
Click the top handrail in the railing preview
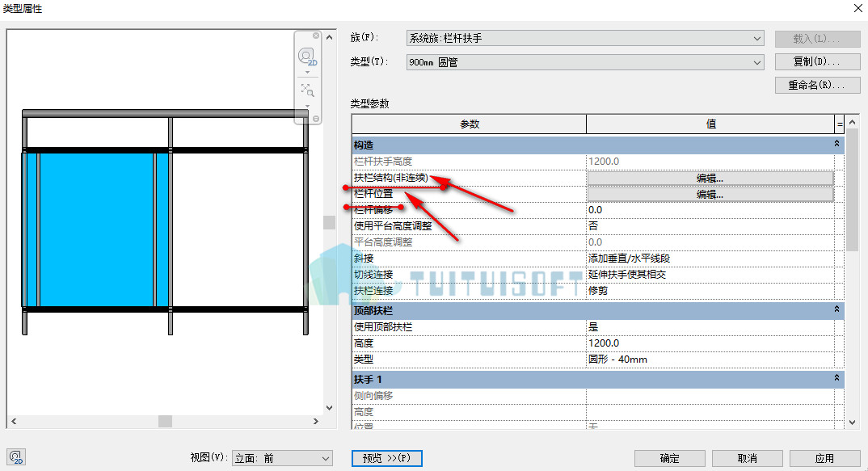click(165, 113)
